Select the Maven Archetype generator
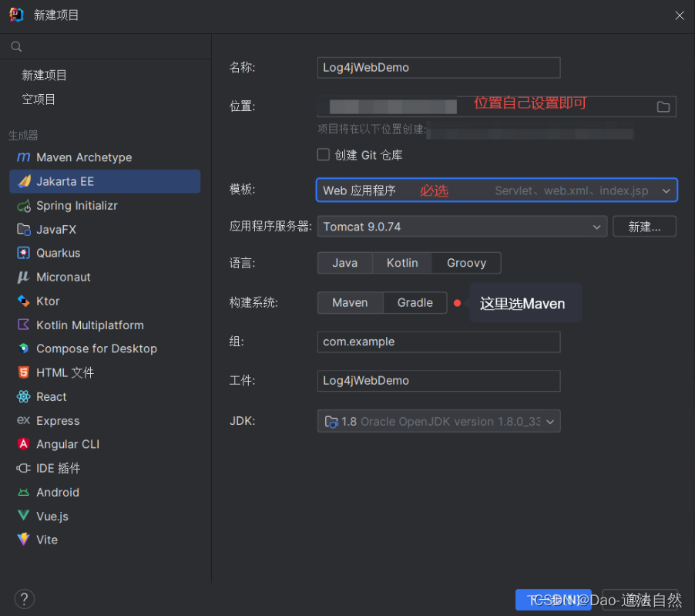 coord(82,157)
